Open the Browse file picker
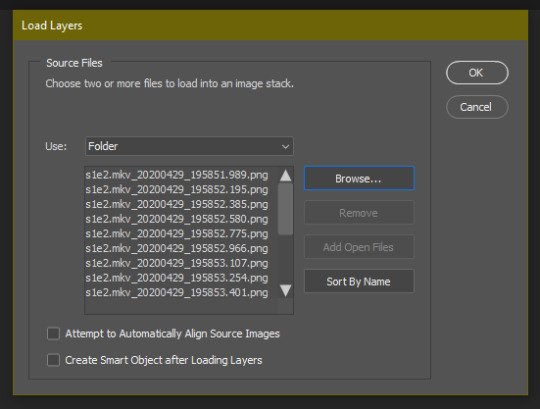The image size is (540, 409). (x=359, y=178)
